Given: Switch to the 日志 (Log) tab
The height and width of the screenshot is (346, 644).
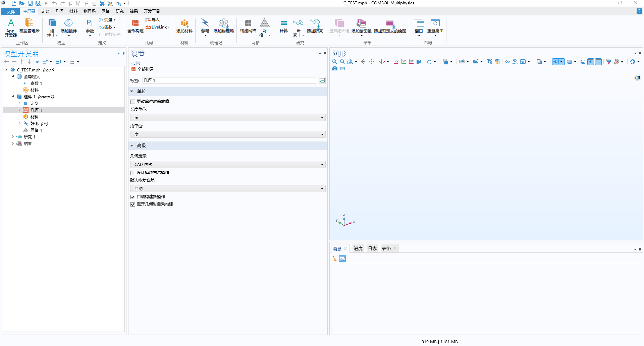Looking at the screenshot, I should tap(372, 248).
